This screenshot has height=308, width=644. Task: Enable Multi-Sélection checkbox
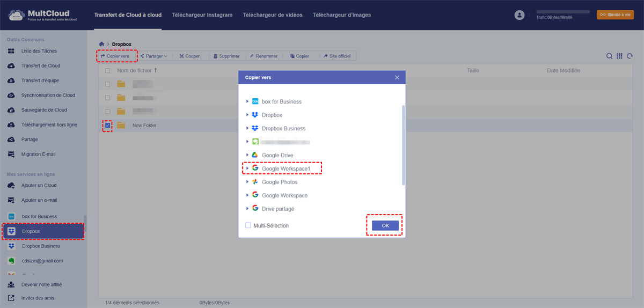248,226
